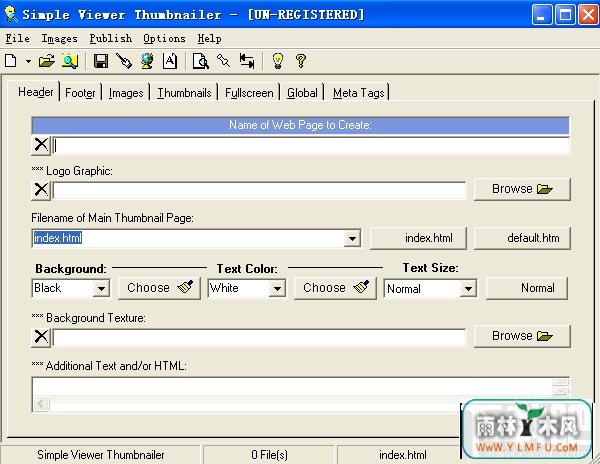Open the dropdown arrow beside New icon

(28, 61)
